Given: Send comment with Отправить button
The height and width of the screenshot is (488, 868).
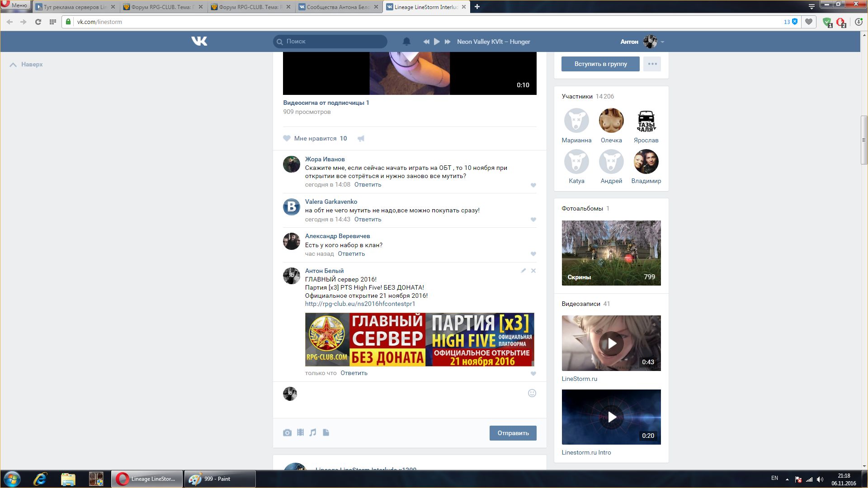Looking at the screenshot, I should (513, 433).
